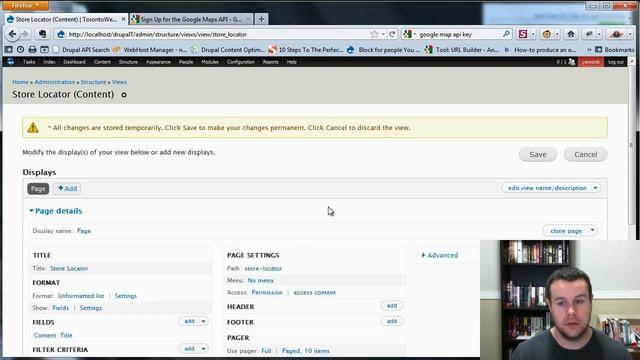The height and width of the screenshot is (360, 640).
Task: Open dropdown arrow beside Filter Criteria add
Action: [203, 349]
